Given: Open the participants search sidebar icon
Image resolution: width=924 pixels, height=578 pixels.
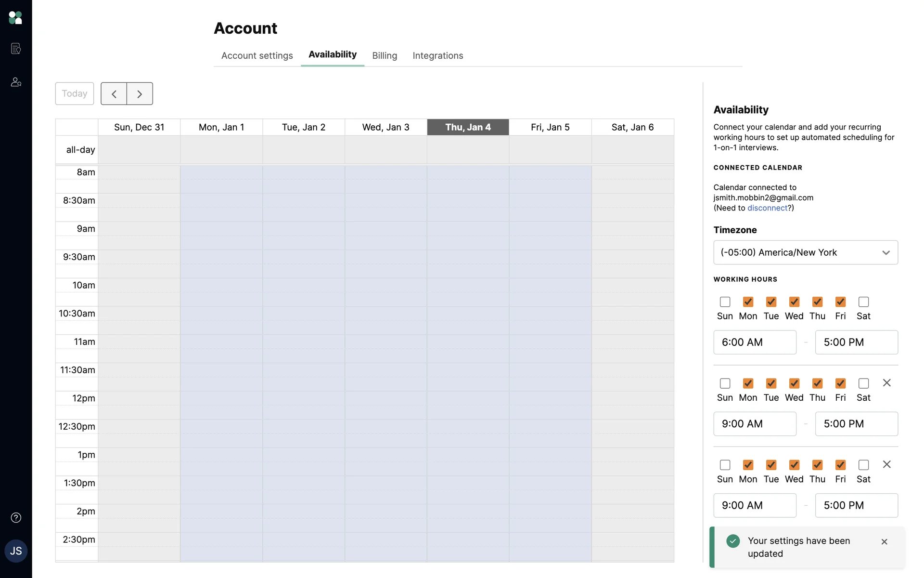Looking at the screenshot, I should click(x=16, y=82).
